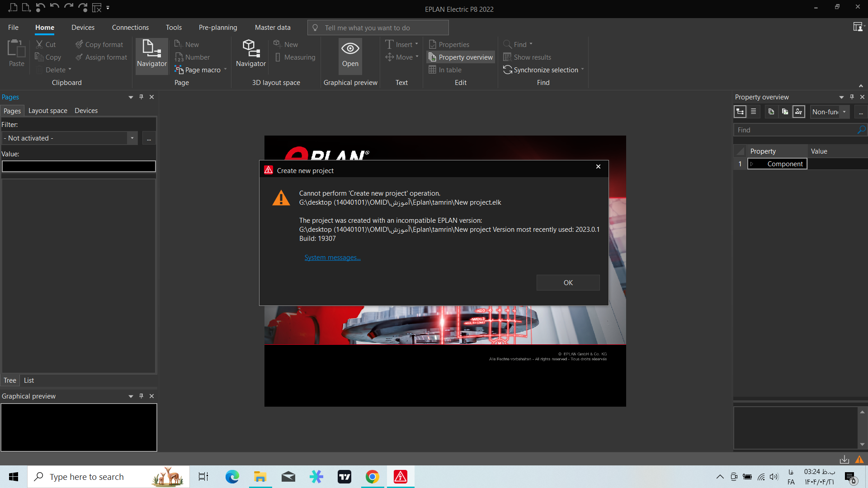Image resolution: width=868 pixels, height=488 pixels.
Task: Toggle Property overview in Edit group
Action: (x=461, y=57)
